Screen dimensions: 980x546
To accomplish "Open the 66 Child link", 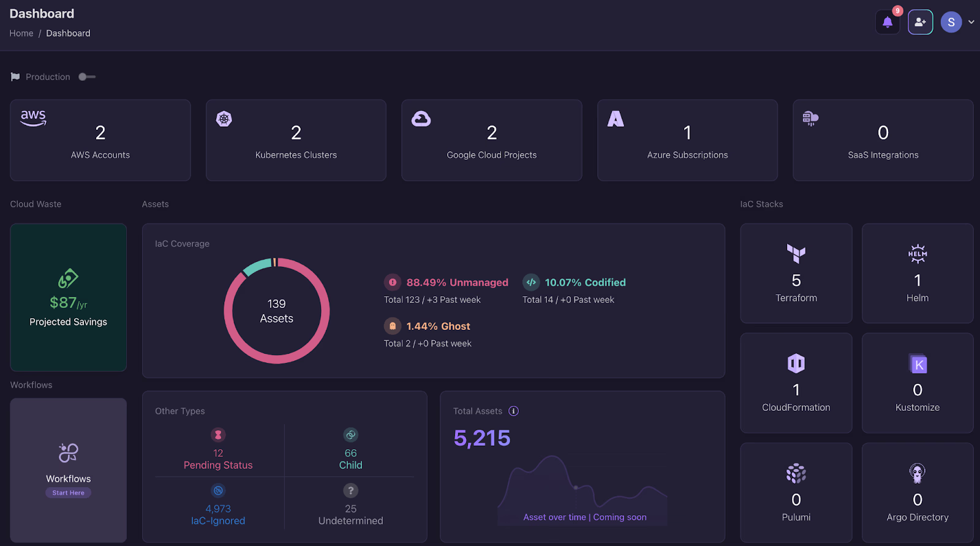I will (x=350, y=459).
